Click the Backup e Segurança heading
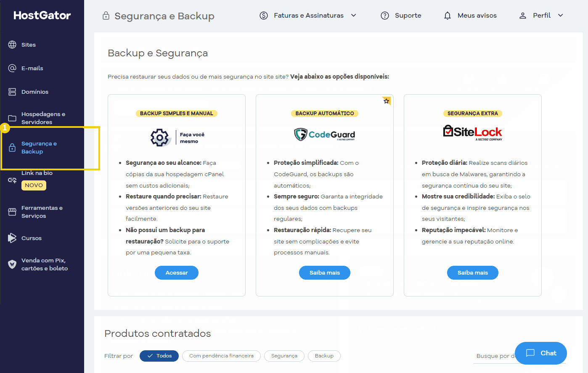Viewport: 588px width, 373px height. point(158,53)
